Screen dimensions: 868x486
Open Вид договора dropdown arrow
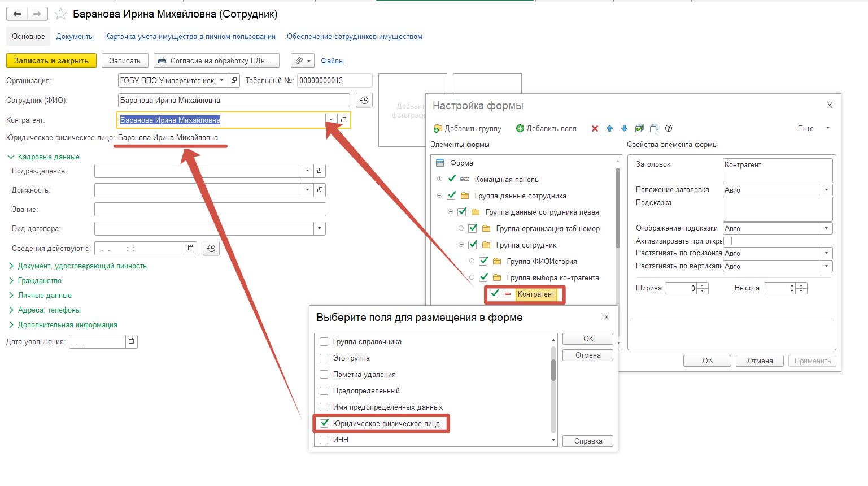pyautogui.click(x=320, y=229)
